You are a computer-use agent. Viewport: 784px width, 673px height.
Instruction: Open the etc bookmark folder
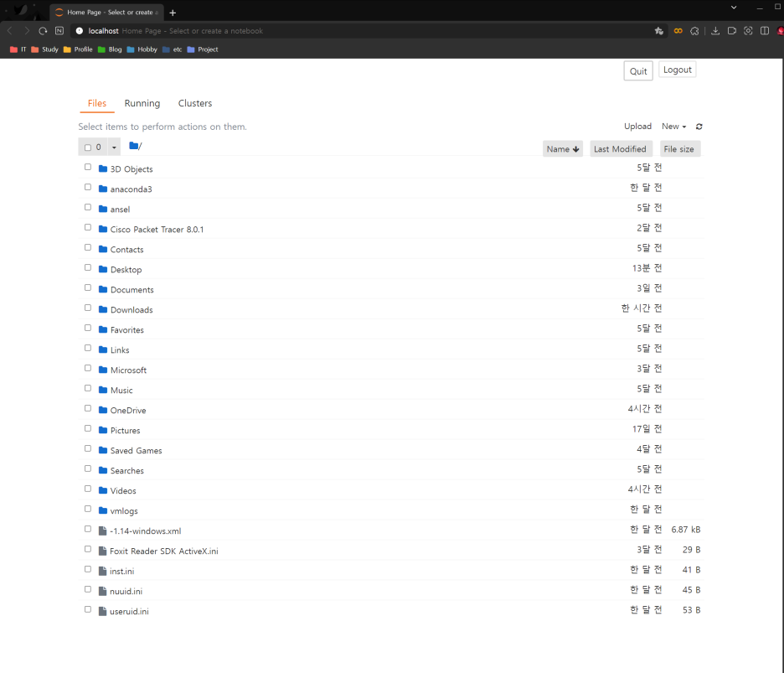[x=172, y=49]
